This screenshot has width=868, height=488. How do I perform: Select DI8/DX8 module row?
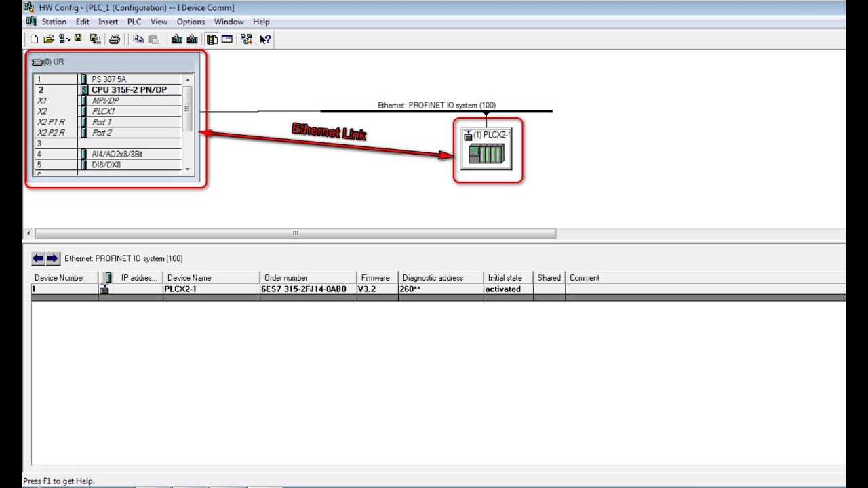(108, 165)
